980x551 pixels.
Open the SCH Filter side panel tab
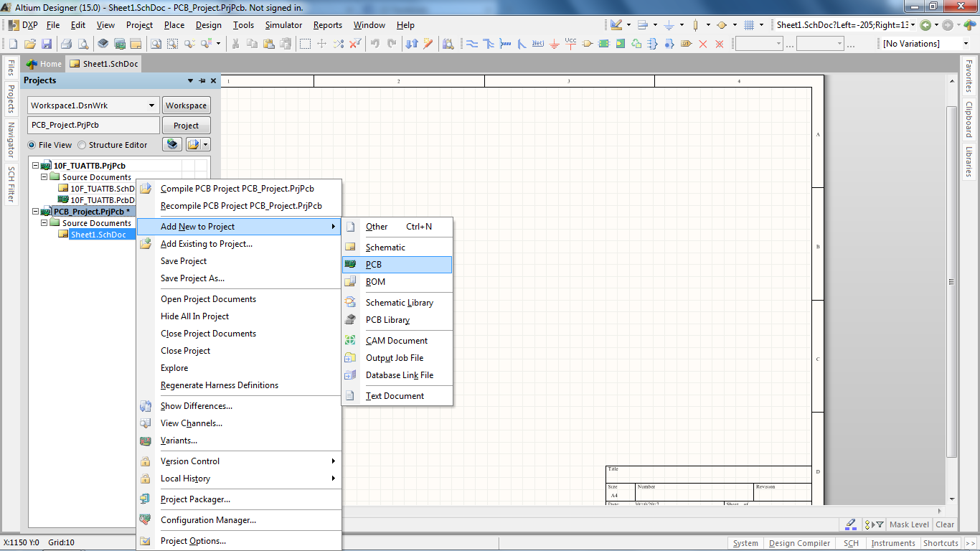11,184
